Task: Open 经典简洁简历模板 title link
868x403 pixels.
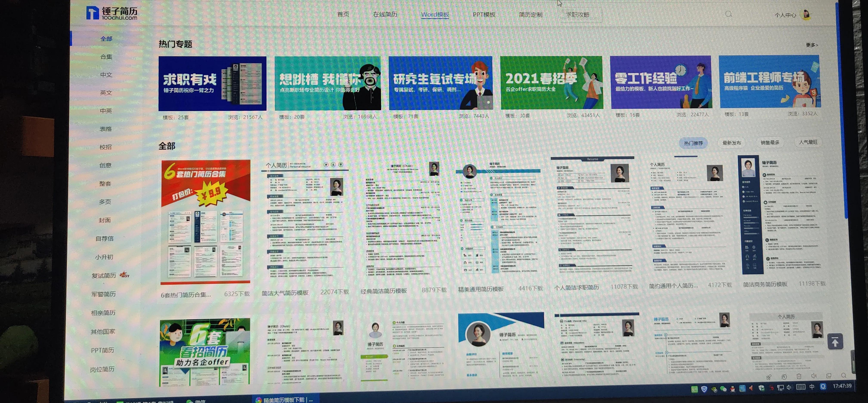Action: pos(384,291)
